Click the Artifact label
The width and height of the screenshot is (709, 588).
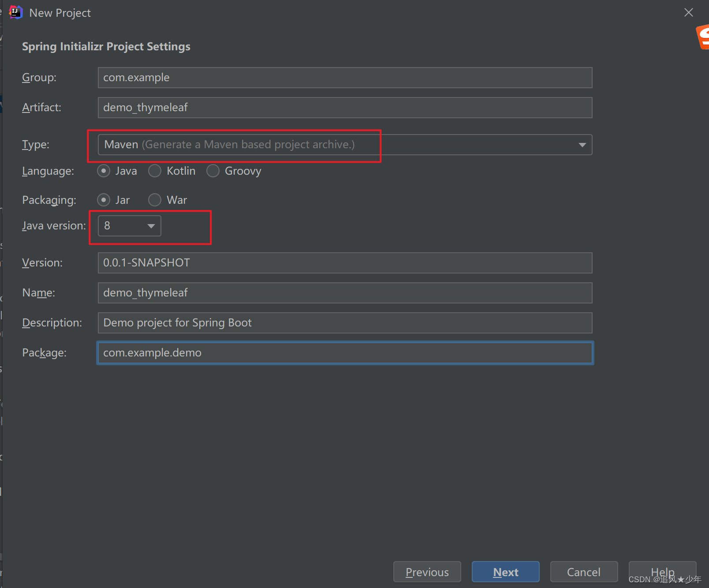tap(42, 108)
